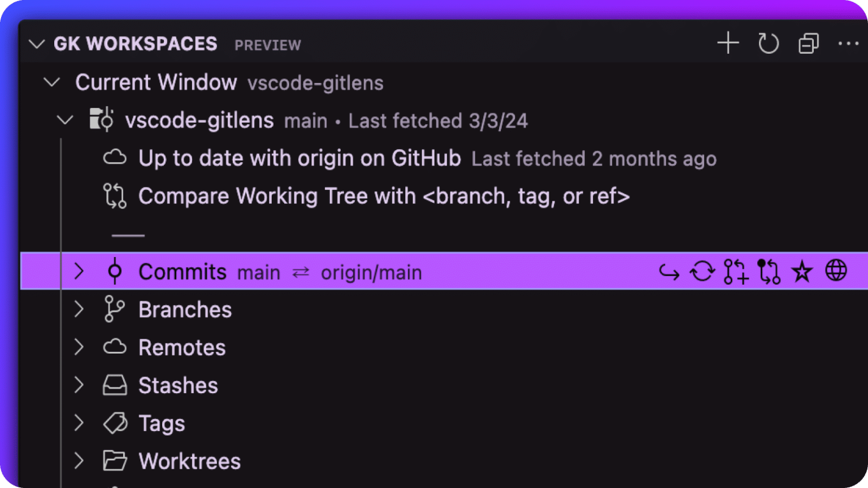Collapse the Current Window group
Viewport: 868px width, 488px height.
coord(51,82)
